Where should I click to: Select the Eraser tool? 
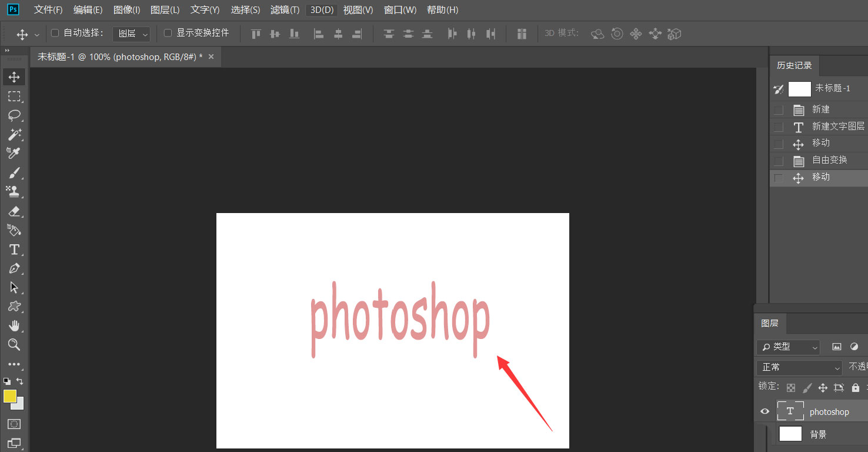pos(14,211)
